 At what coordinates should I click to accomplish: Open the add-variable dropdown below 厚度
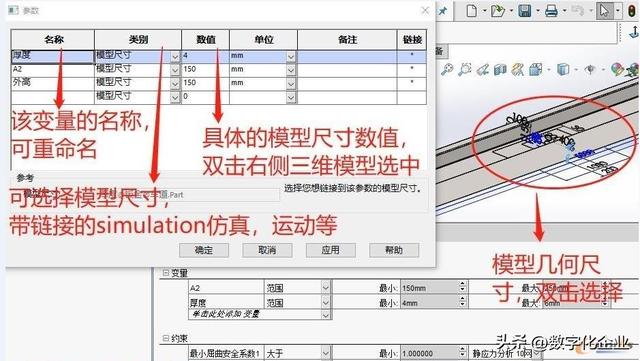(325, 314)
